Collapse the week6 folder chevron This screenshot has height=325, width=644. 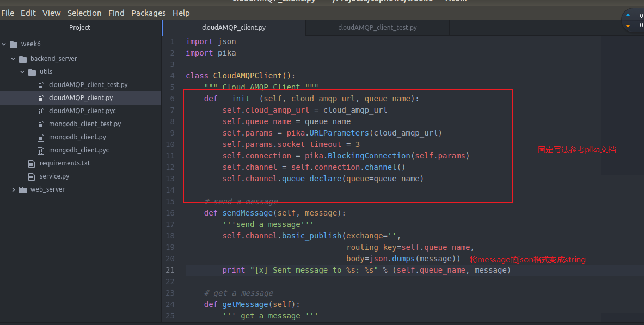(x=4, y=44)
